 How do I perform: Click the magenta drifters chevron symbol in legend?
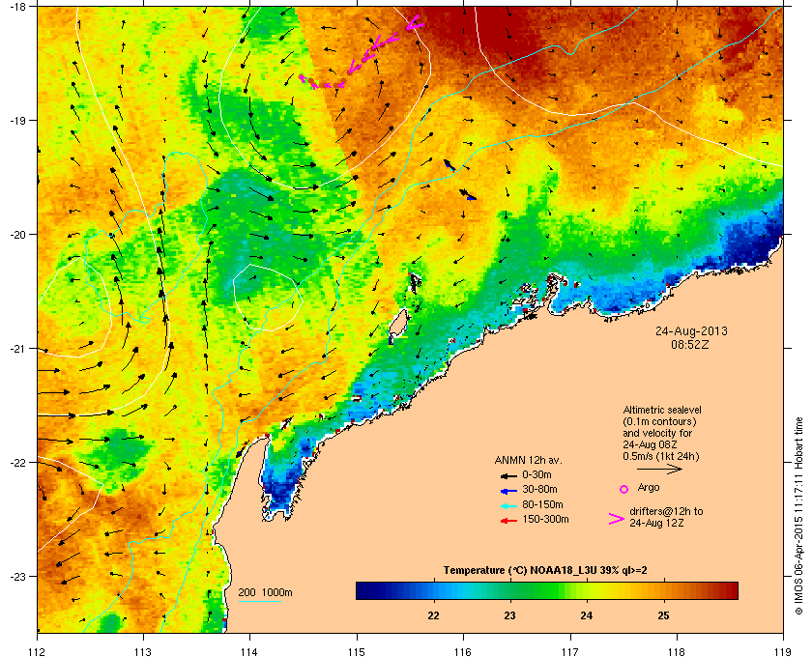(617, 519)
